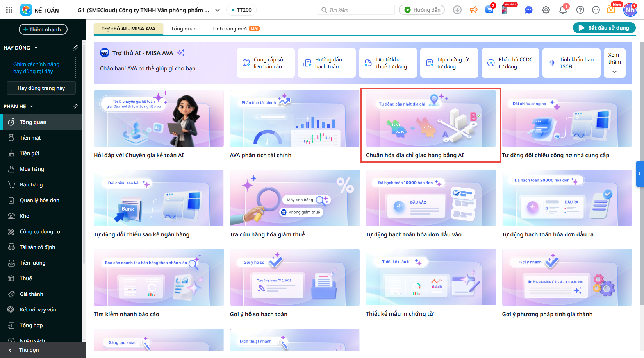Open Hỏi đáp với Chuyên gia kế toán AI card

[159, 125]
